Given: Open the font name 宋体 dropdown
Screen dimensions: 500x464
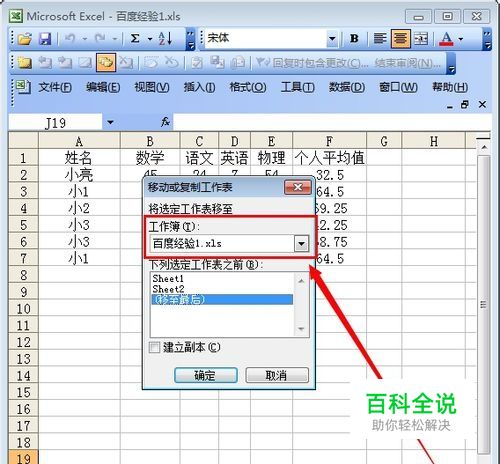Looking at the screenshot, I should [x=332, y=39].
